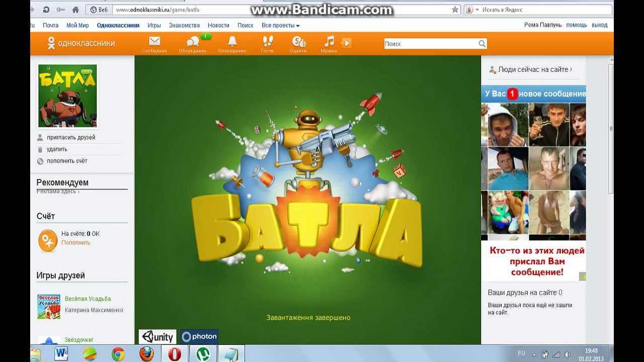Switch to Opera in taskbar
Screen dimensions: 644x362
point(175,354)
